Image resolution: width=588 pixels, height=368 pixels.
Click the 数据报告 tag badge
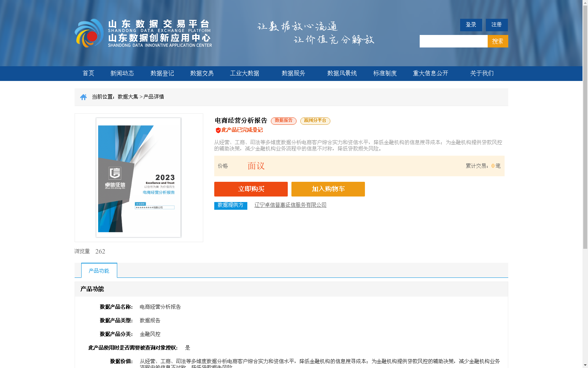click(x=284, y=121)
